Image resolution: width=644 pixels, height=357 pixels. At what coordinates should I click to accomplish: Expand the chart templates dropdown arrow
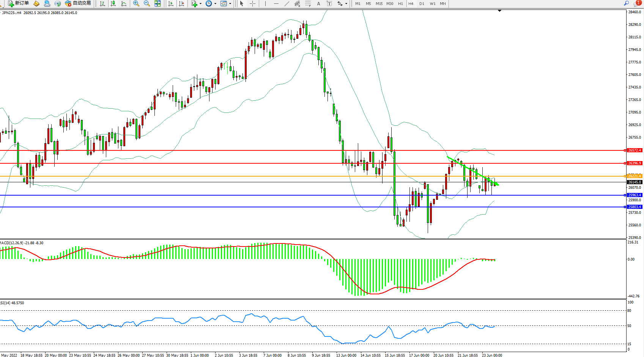pos(230,3)
